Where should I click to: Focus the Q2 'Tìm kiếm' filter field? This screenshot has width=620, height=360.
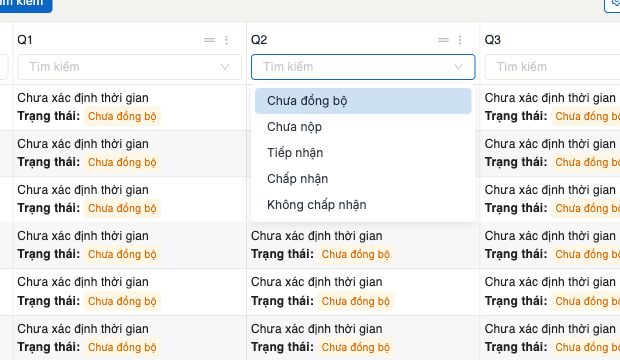[x=363, y=67]
